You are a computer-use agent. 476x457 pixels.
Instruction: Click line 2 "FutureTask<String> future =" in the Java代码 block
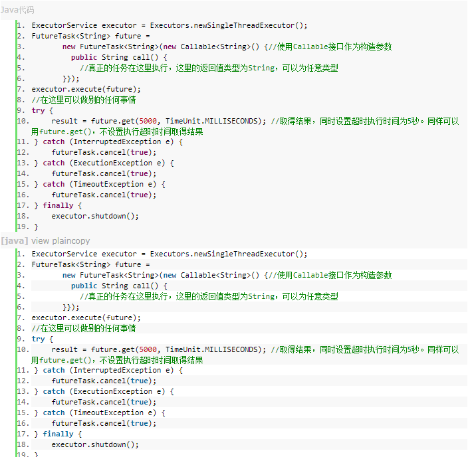(x=91, y=36)
